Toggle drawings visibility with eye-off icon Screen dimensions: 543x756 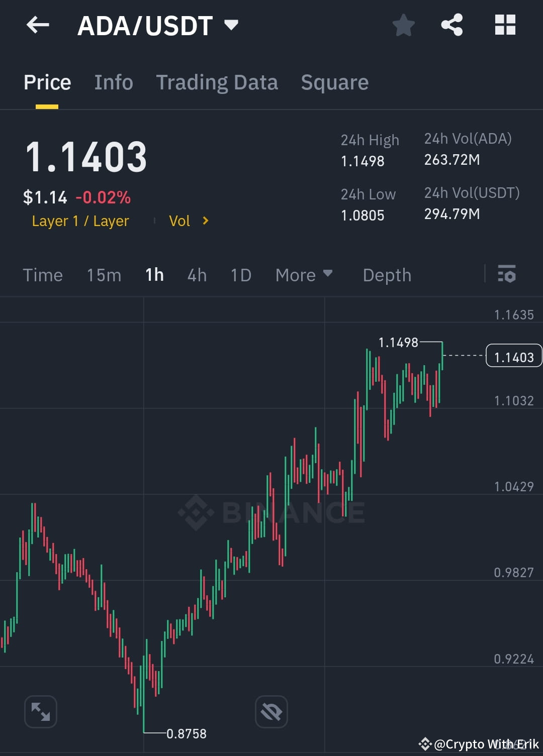pos(271,712)
